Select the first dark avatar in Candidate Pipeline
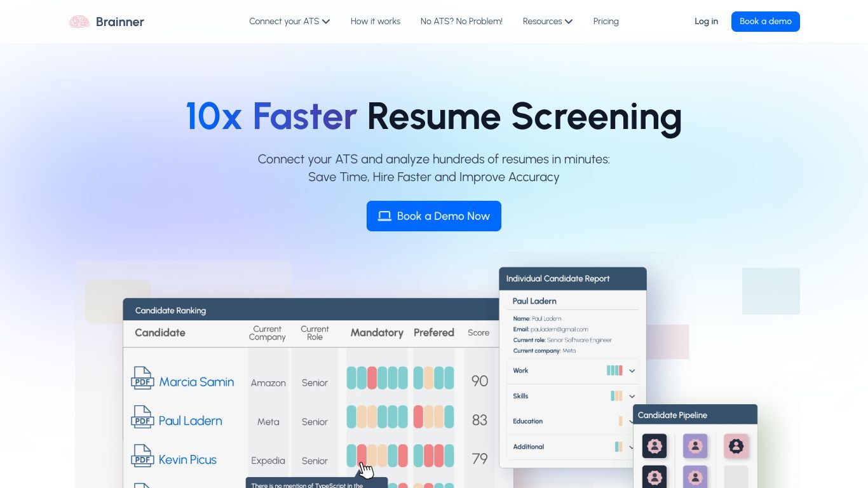Image resolution: width=868 pixels, height=488 pixels. (654, 446)
